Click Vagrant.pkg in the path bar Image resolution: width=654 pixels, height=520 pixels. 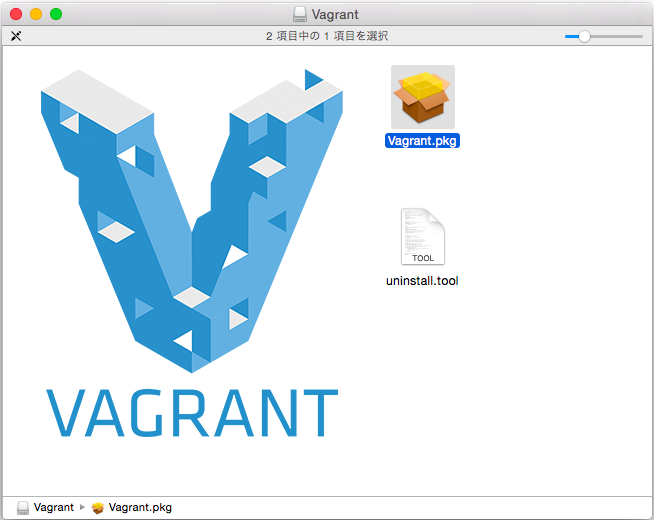(x=131, y=507)
